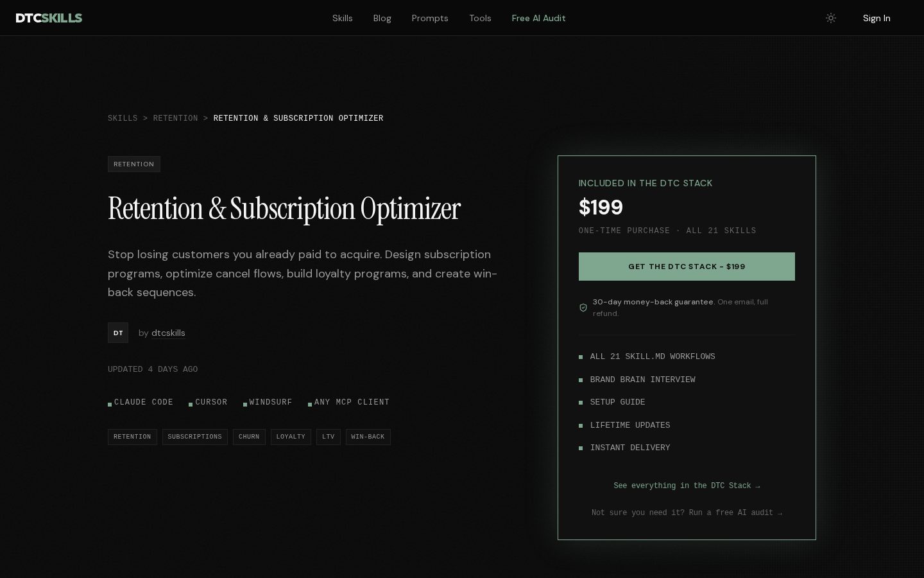Click the UPDATED 4 DAYS AGO text
The width and height of the screenshot is (924, 578).
(153, 369)
